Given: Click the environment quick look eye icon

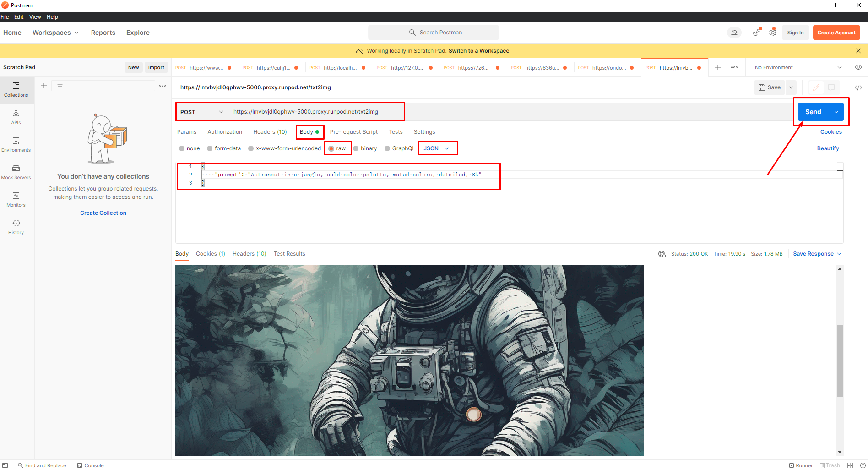Looking at the screenshot, I should click(x=858, y=67).
